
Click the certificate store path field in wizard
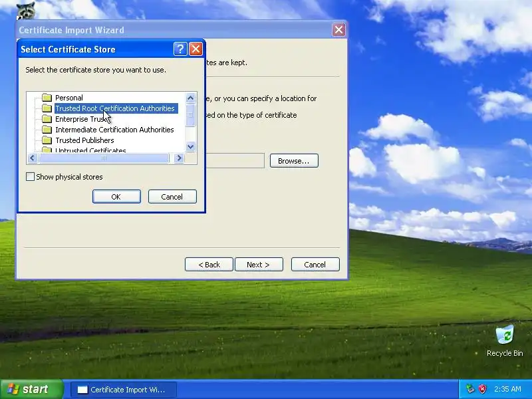(235, 160)
